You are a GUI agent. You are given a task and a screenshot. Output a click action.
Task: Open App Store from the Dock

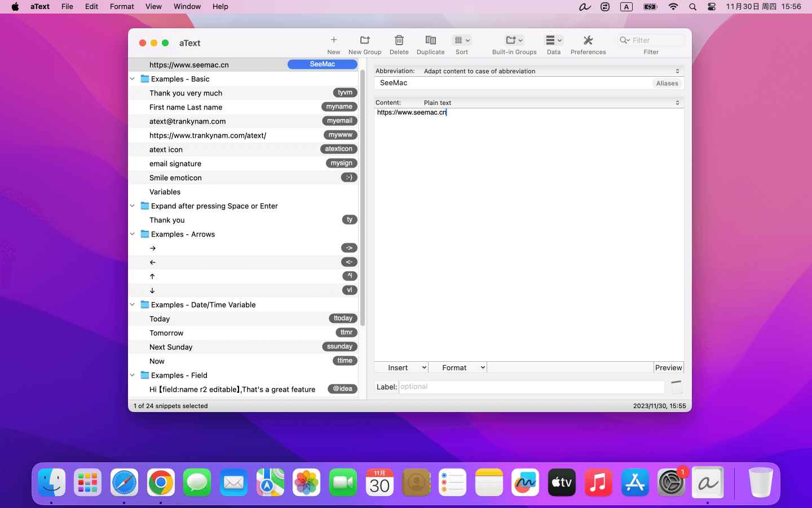(x=635, y=483)
